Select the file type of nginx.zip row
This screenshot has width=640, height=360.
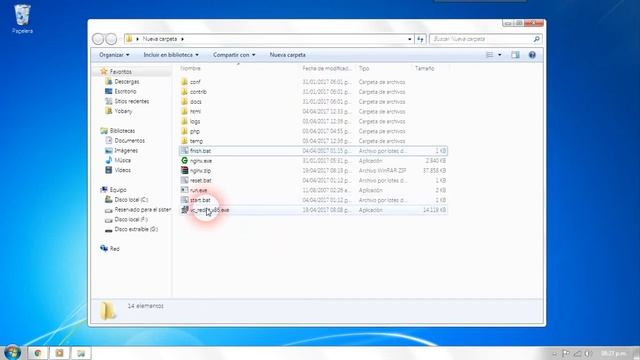[382, 171]
